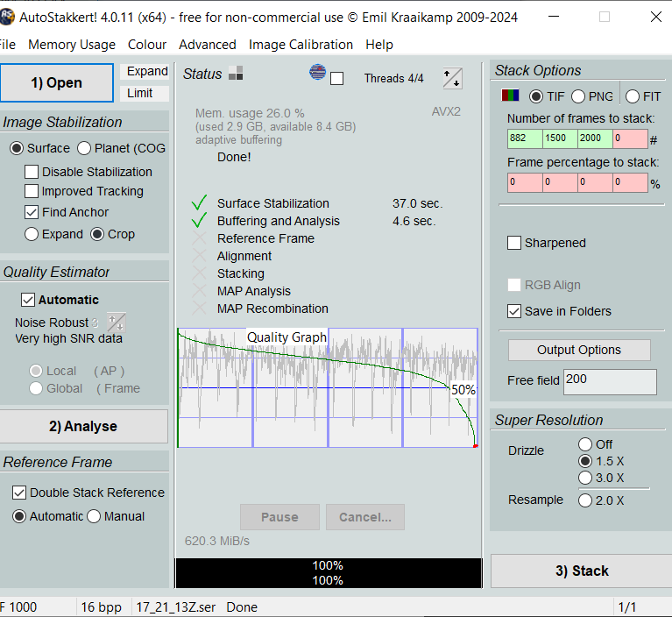Select Drizzle 3.0 X
Viewport: 672px width, 617px height.
[601, 478]
